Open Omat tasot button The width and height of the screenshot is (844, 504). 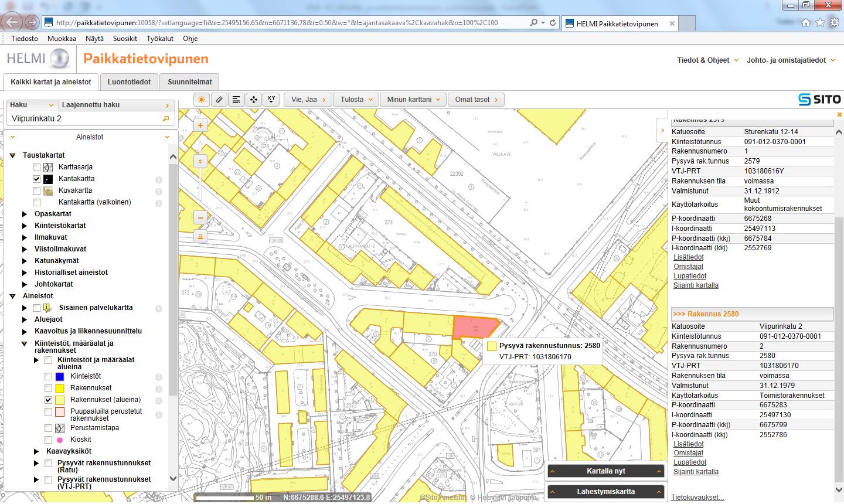[476, 100]
